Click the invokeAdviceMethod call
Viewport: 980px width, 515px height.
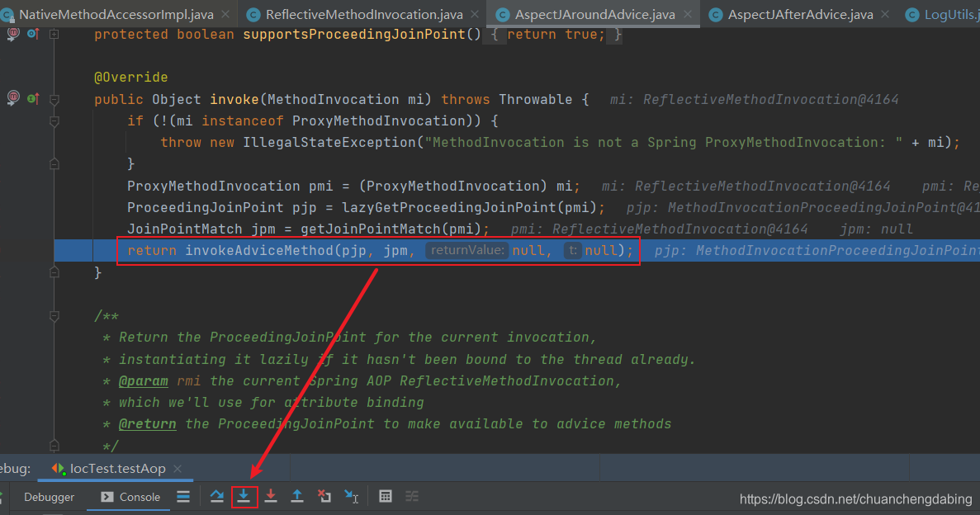click(x=259, y=251)
